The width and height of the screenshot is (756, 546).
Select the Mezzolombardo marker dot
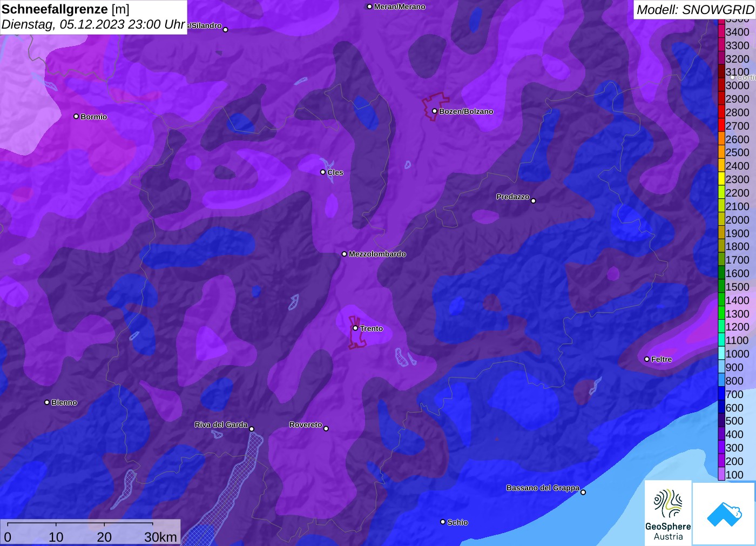(345, 254)
